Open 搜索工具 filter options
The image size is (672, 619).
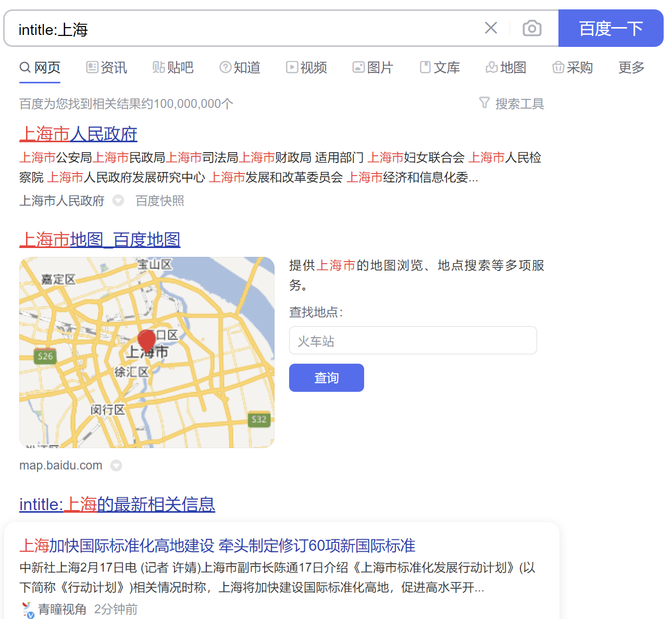pos(512,104)
